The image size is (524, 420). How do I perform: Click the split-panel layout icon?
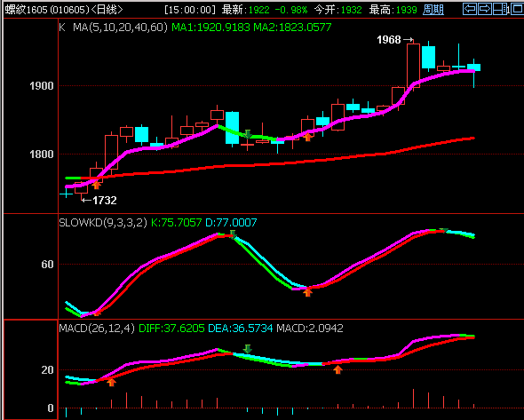point(500,9)
